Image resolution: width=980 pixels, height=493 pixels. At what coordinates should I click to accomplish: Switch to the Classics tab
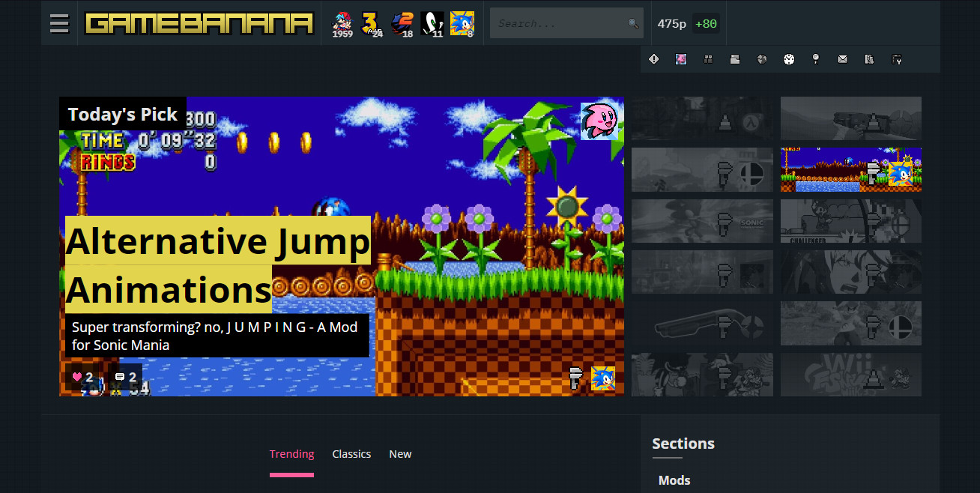click(351, 453)
